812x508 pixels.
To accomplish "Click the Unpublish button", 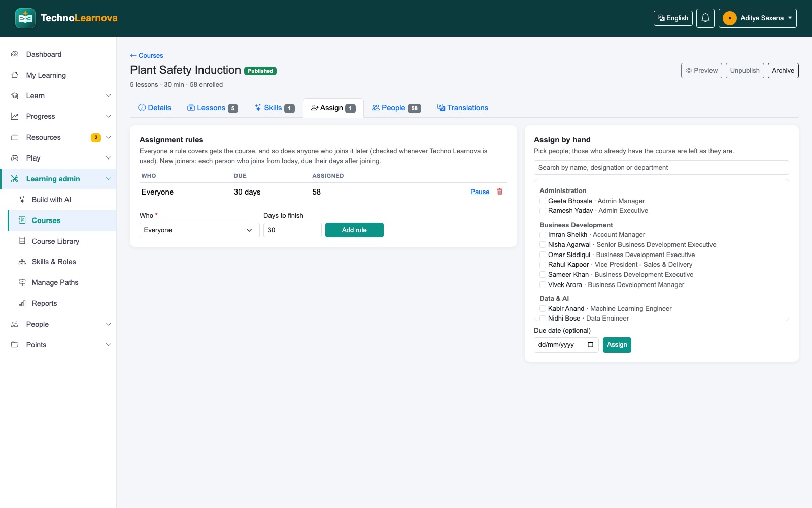I will tap(745, 71).
